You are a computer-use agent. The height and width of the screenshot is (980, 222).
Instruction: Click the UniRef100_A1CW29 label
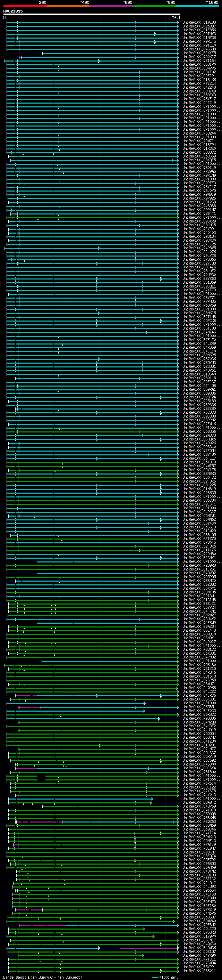pos(199,531)
